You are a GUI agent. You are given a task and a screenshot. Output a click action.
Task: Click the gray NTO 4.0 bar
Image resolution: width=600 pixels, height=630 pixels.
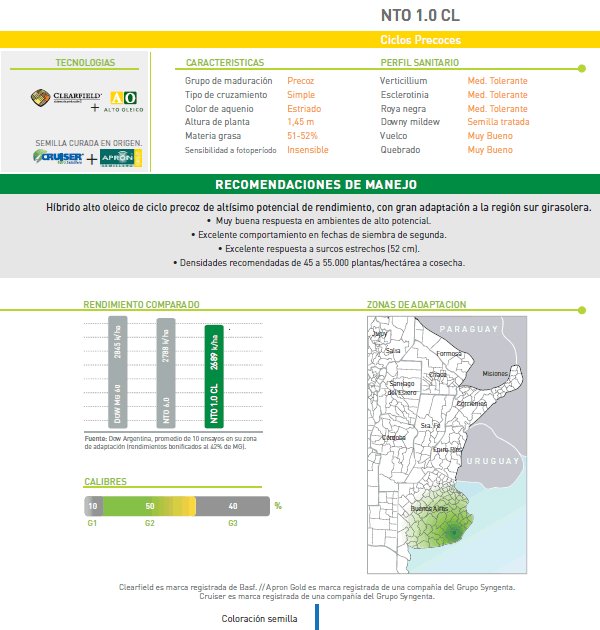(x=166, y=376)
